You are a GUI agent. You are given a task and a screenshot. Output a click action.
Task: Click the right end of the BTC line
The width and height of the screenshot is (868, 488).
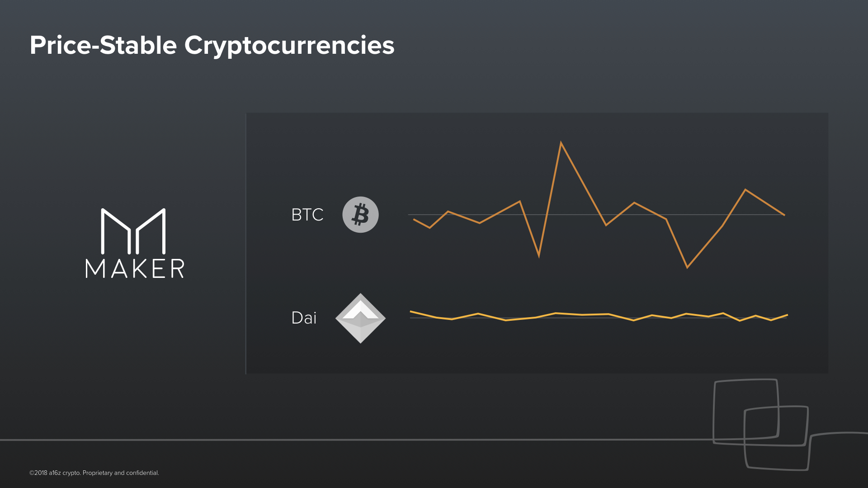point(784,215)
